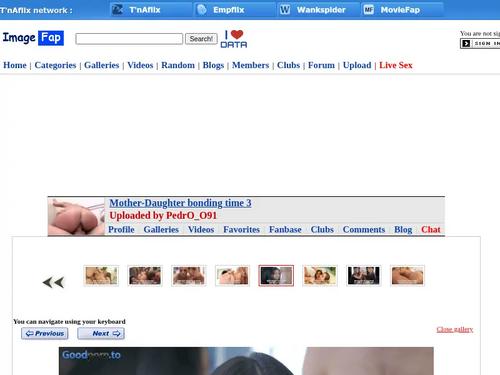The height and width of the screenshot is (375, 500).
Task: Open the MovieFap network link
Action: tap(402, 10)
